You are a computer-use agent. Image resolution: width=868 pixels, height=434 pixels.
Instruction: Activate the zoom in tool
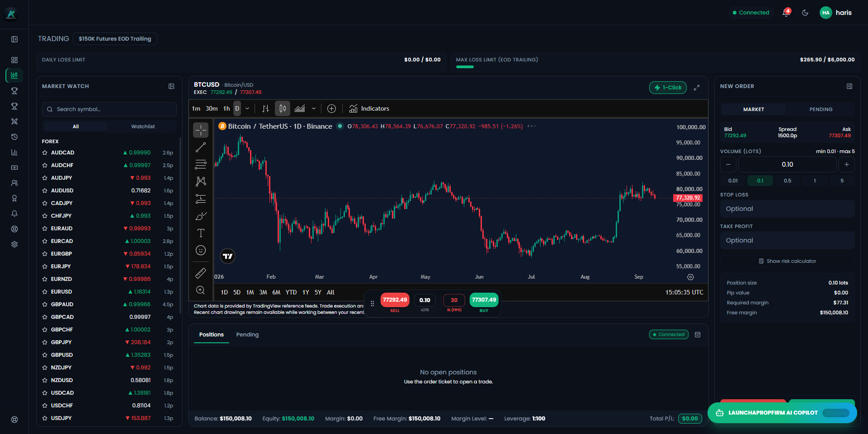[x=201, y=290]
